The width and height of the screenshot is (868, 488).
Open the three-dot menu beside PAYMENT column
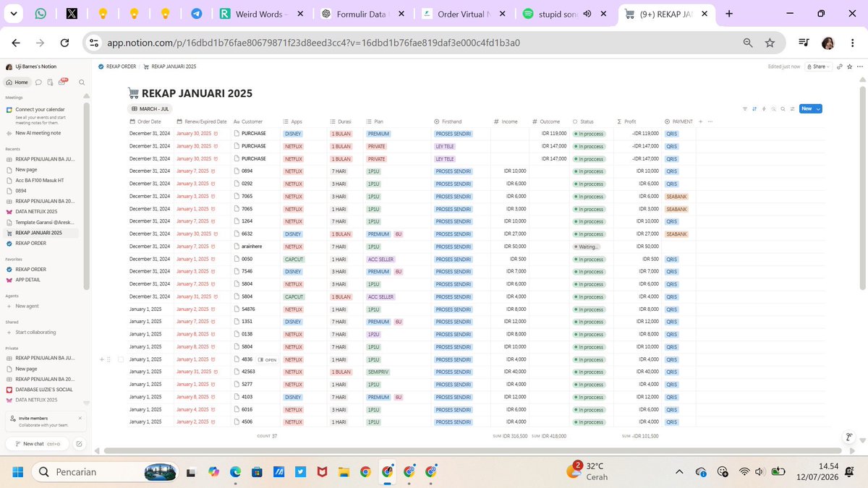710,121
